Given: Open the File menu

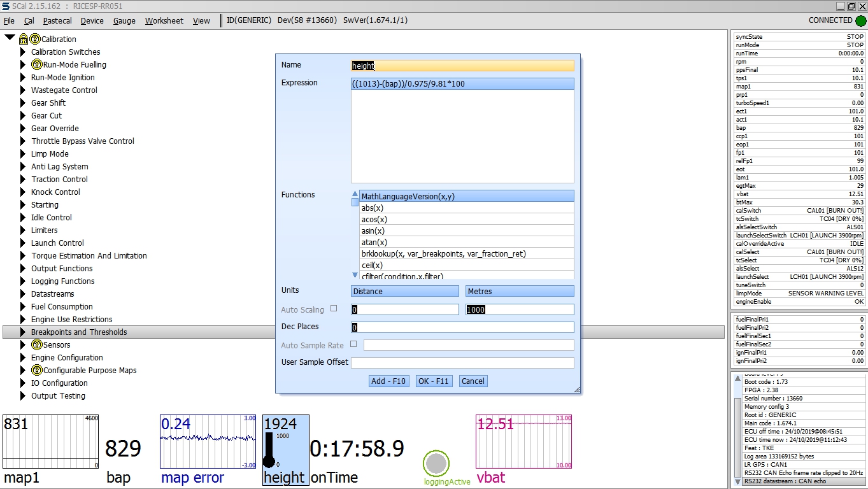Looking at the screenshot, I should (9, 20).
